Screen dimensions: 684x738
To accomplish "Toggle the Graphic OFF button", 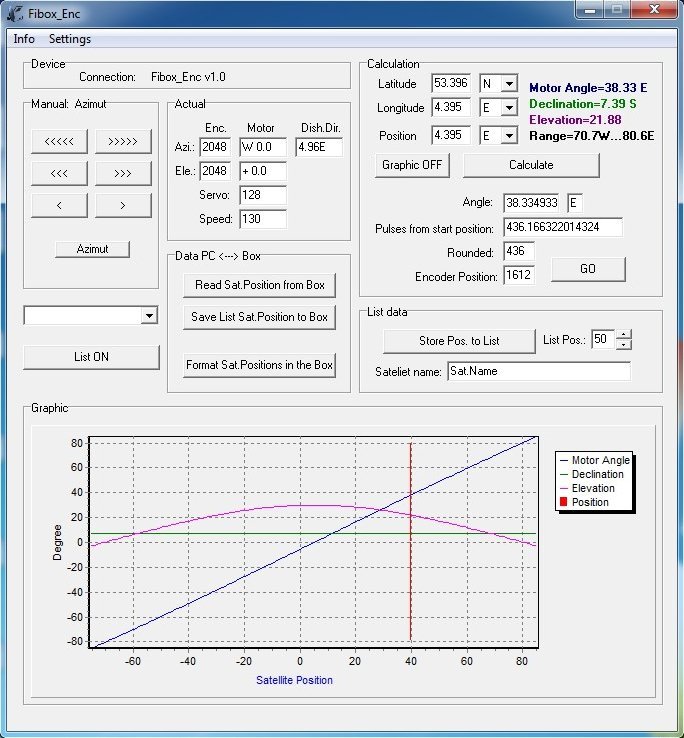I will click(414, 164).
